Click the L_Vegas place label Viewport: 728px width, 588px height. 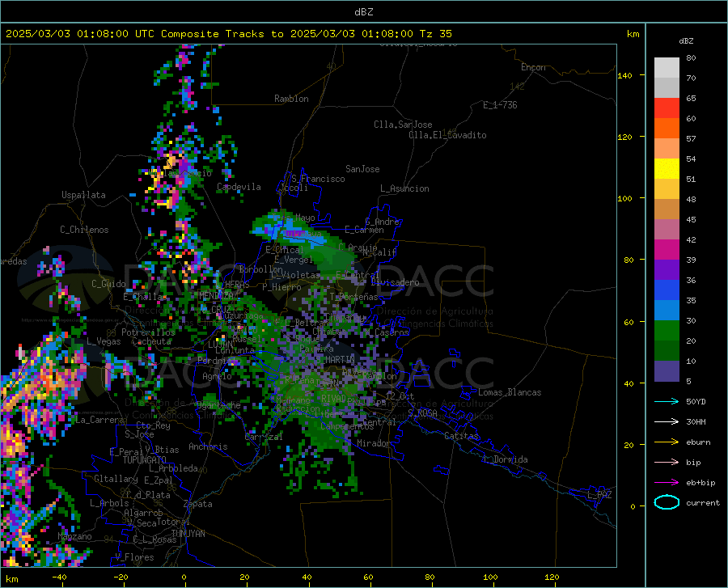(x=104, y=341)
